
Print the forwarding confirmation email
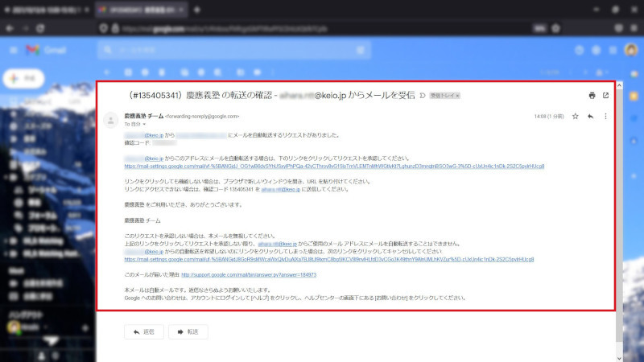(592, 95)
